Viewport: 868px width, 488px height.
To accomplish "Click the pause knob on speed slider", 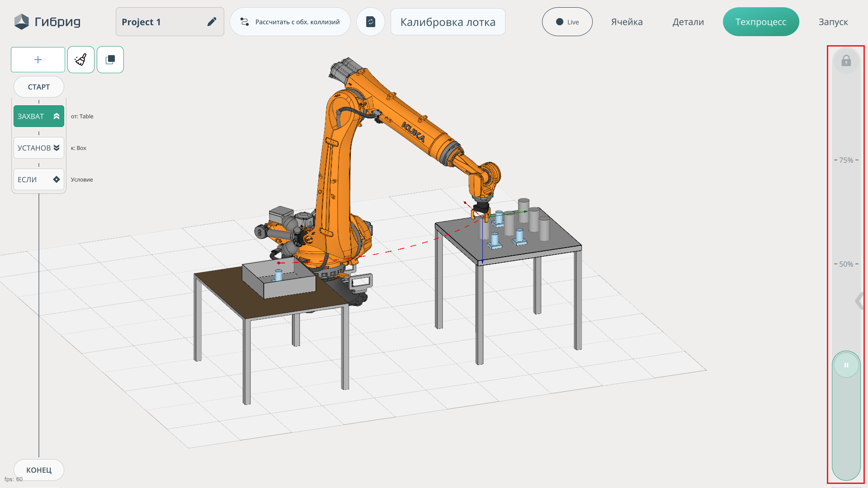I will click(x=846, y=365).
